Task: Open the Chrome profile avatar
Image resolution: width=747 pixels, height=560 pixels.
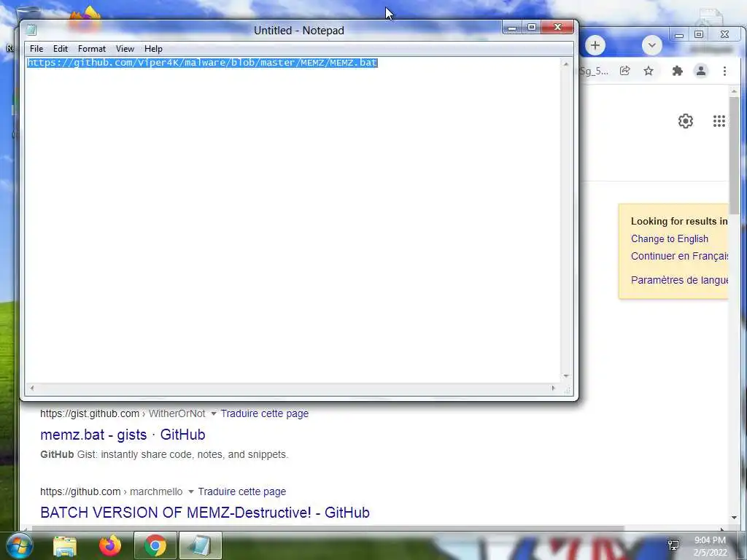Action: 701,71
